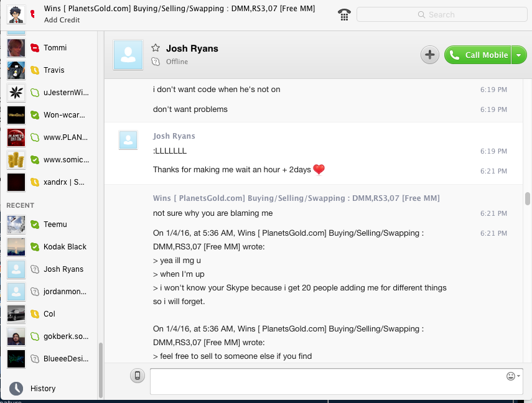Click the SMS mobile phone icon
The height and width of the screenshot is (403, 532).
pyautogui.click(x=138, y=376)
